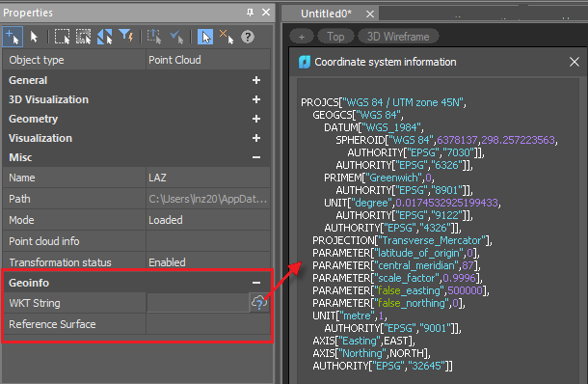Click the WKT String value field
The height and width of the screenshot is (384, 588).
point(198,303)
